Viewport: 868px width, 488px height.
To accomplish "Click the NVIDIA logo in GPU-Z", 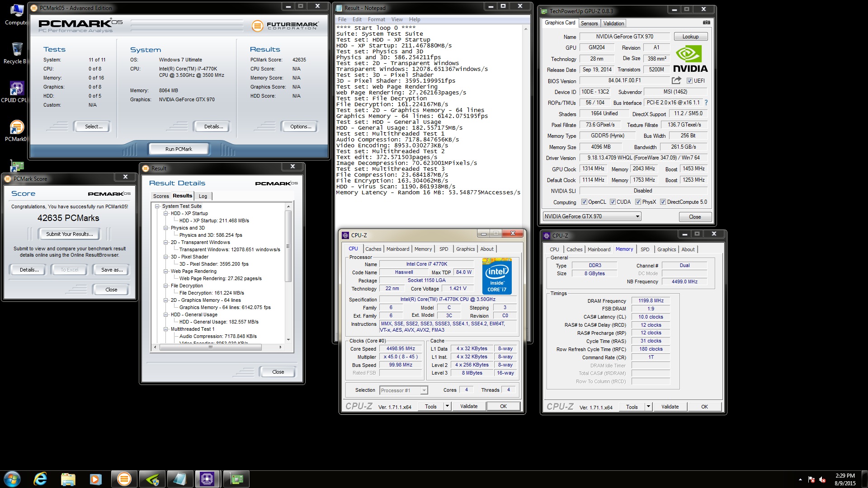I will [x=690, y=60].
